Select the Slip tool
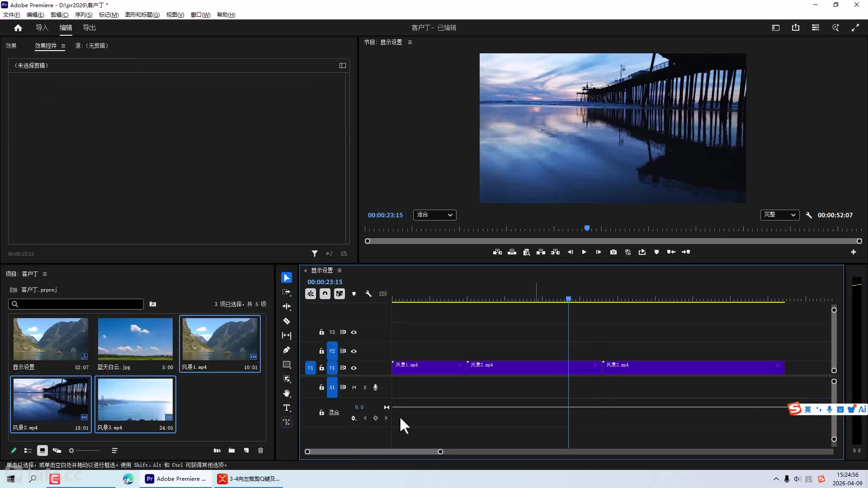 tap(287, 335)
